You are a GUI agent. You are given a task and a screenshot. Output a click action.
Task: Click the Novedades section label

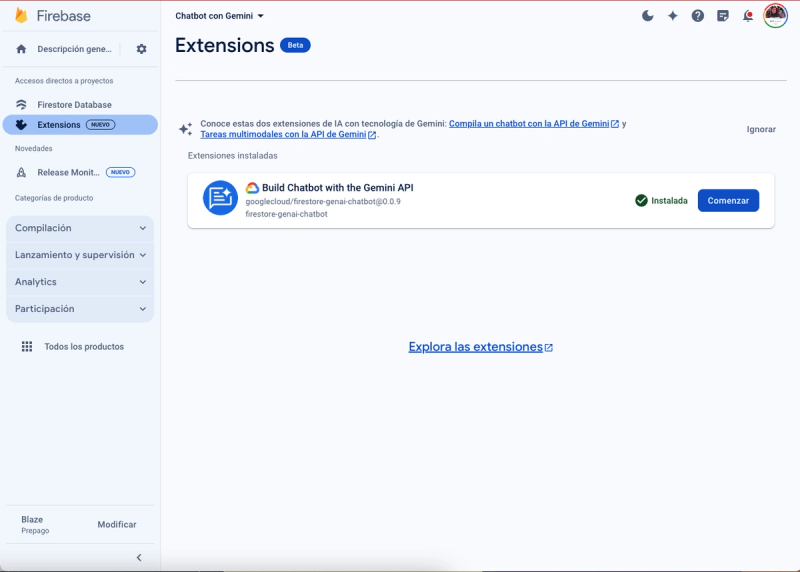point(34,148)
